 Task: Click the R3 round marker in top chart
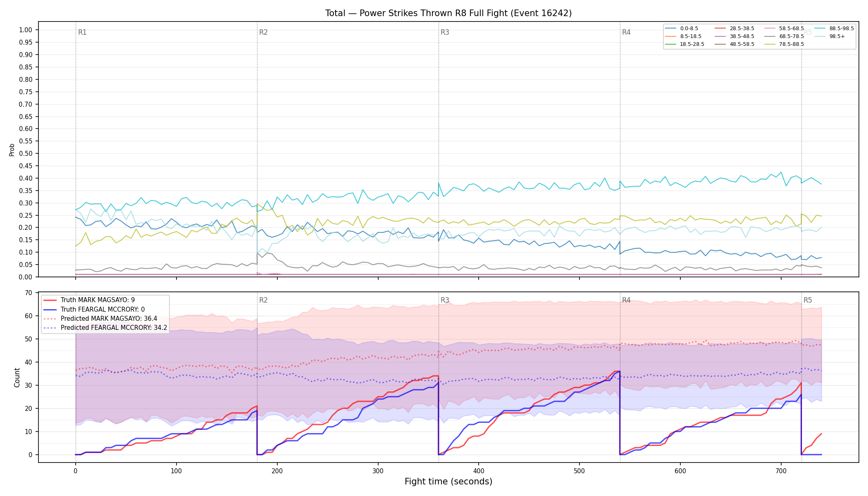click(x=445, y=32)
